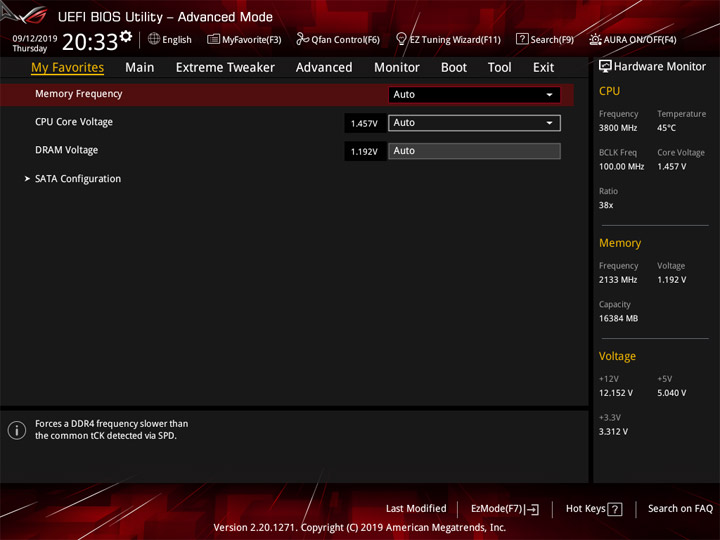Click the 100.00 MHz BCLK value
This screenshot has height=540, width=720.
point(621,167)
